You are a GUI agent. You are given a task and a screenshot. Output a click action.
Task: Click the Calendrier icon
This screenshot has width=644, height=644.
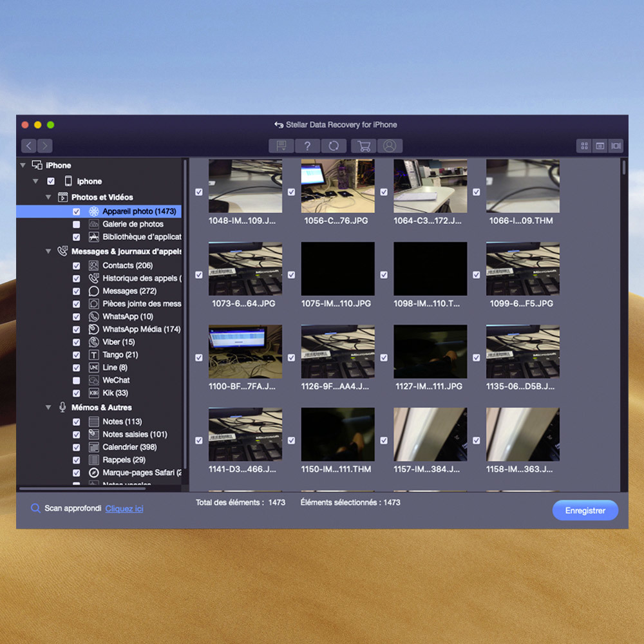pos(93,448)
